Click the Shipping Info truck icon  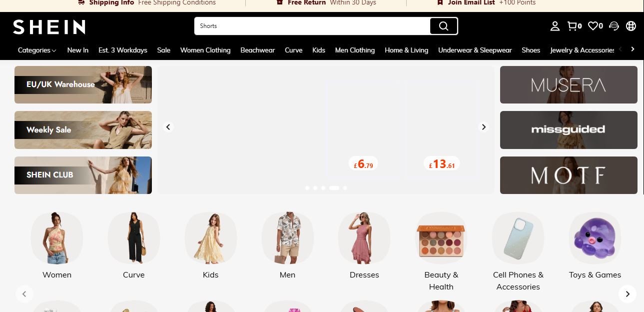tap(81, 2)
